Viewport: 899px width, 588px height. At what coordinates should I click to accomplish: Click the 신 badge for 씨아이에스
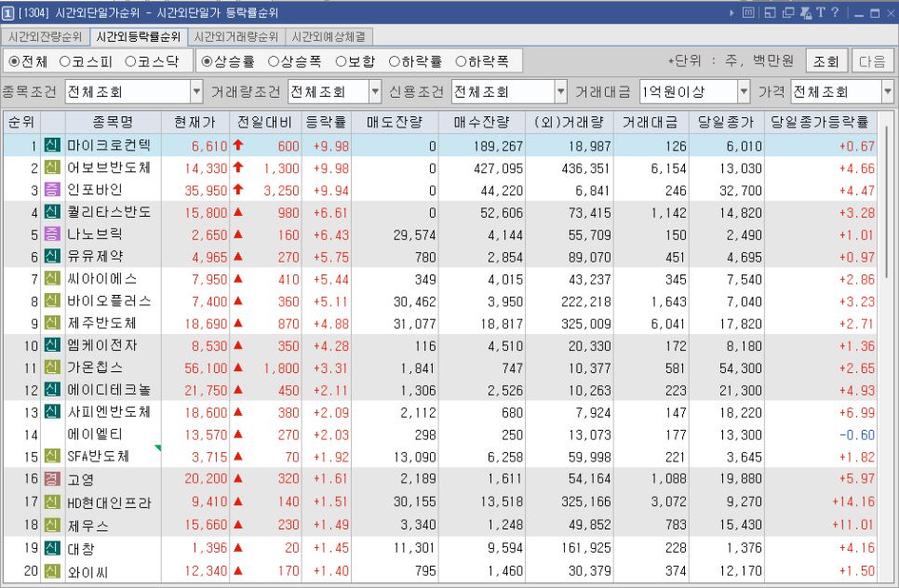52,278
